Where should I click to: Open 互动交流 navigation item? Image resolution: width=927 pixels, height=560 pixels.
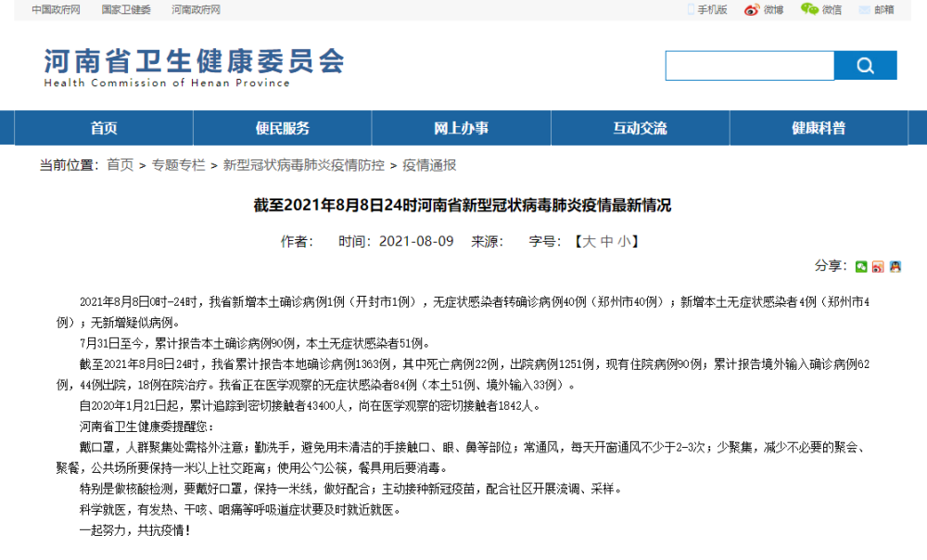[x=641, y=128]
